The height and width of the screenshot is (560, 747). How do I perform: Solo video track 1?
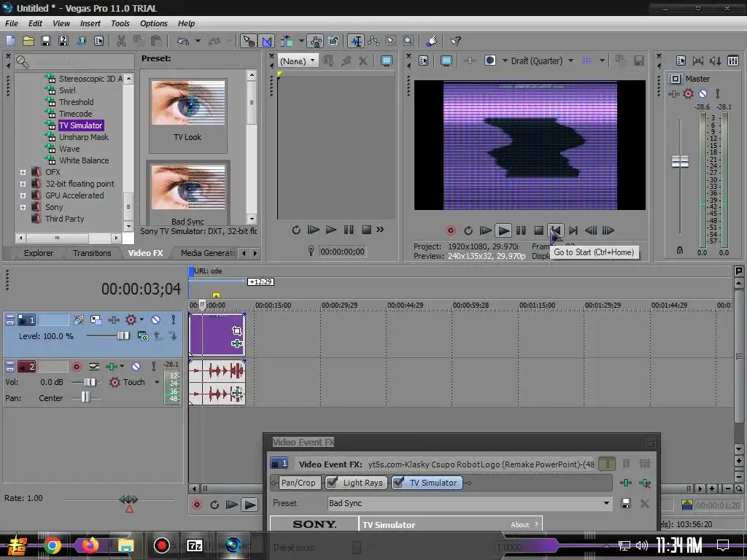[174, 319]
